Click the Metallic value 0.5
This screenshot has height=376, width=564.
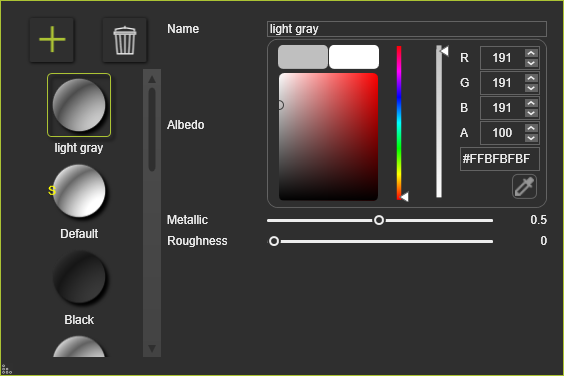pyautogui.click(x=538, y=220)
